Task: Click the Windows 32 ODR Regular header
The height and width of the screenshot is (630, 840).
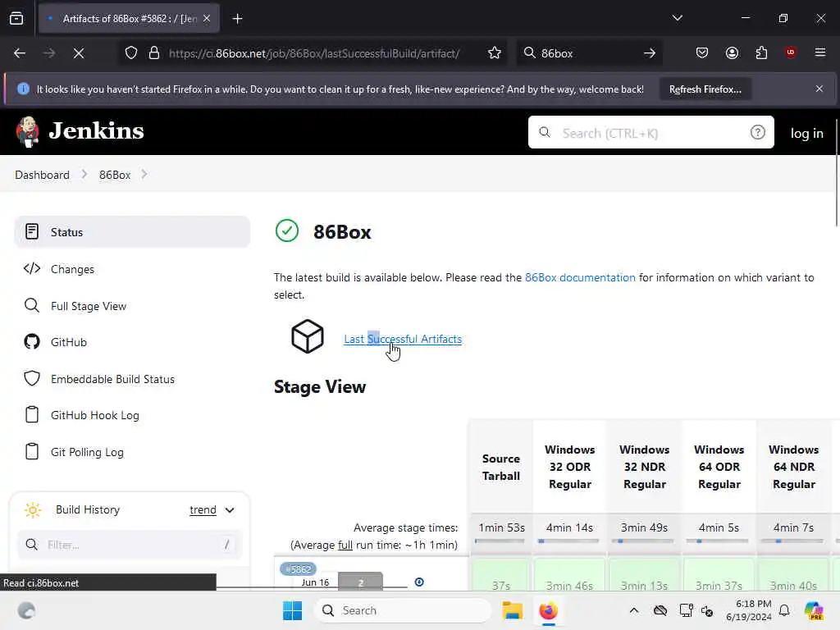Action: [570, 467]
